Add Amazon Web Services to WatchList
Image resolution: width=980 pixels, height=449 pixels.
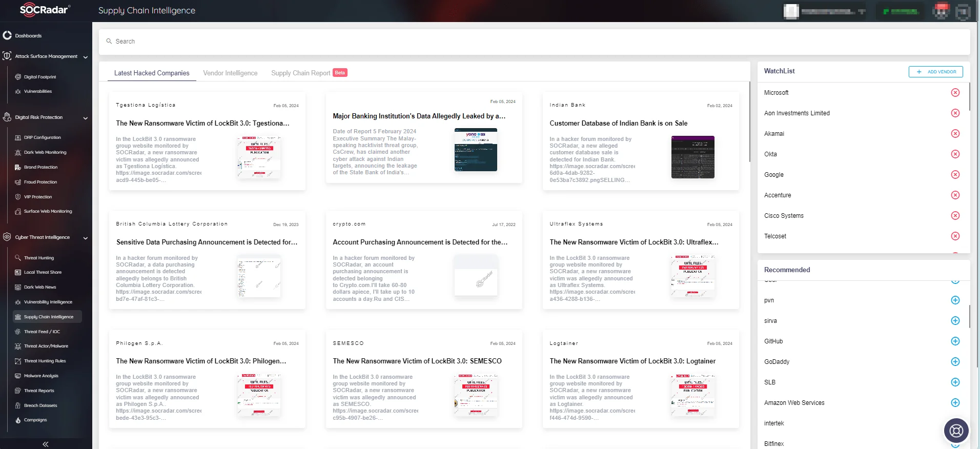pos(955,403)
